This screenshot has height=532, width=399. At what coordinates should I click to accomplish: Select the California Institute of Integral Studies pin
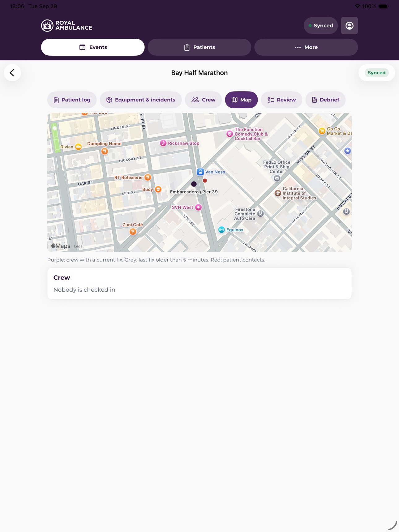click(278, 193)
